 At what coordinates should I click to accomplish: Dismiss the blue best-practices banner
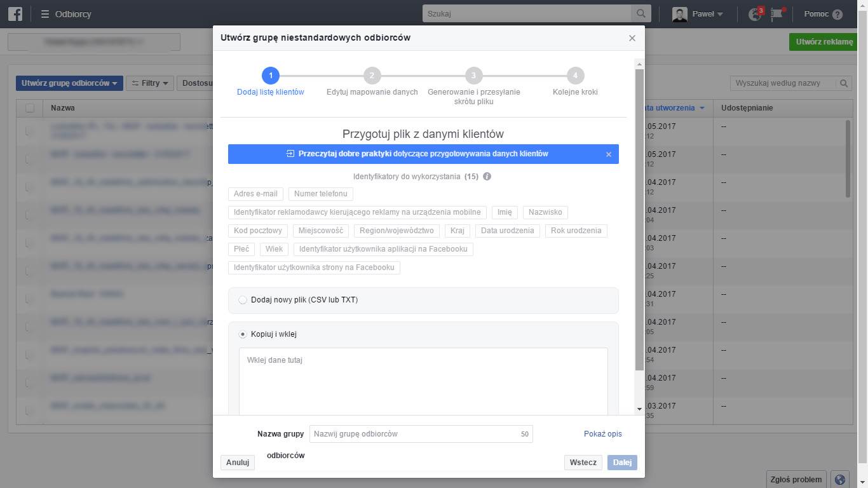[608, 154]
